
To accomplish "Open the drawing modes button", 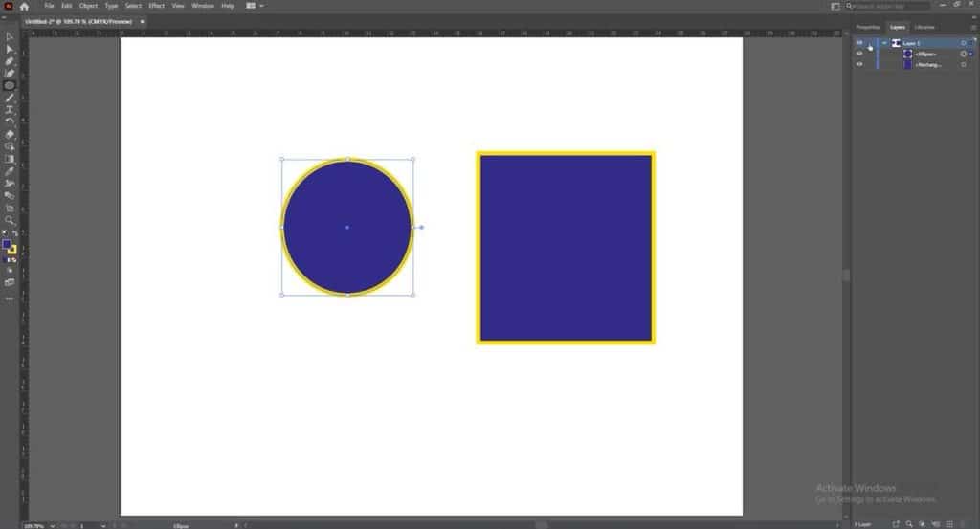I will point(10,271).
